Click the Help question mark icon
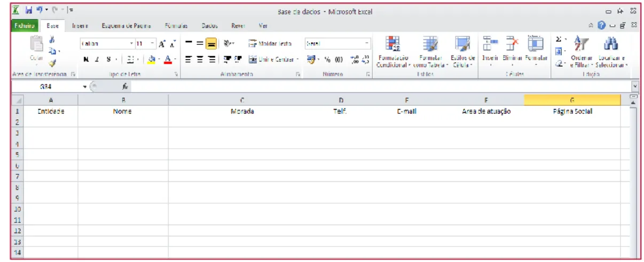This screenshot has height=262, width=644. pos(602,26)
